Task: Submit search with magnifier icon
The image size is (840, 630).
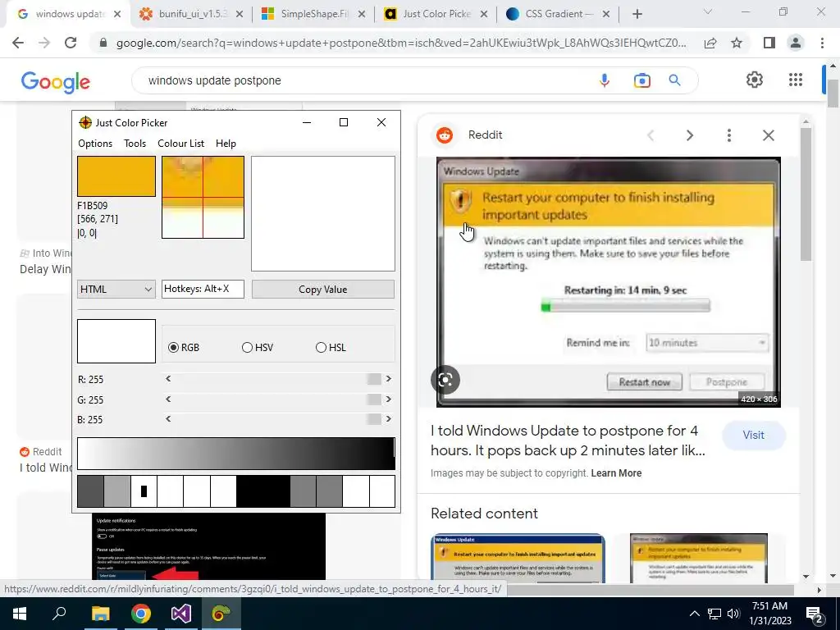Action: click(675, 80)
